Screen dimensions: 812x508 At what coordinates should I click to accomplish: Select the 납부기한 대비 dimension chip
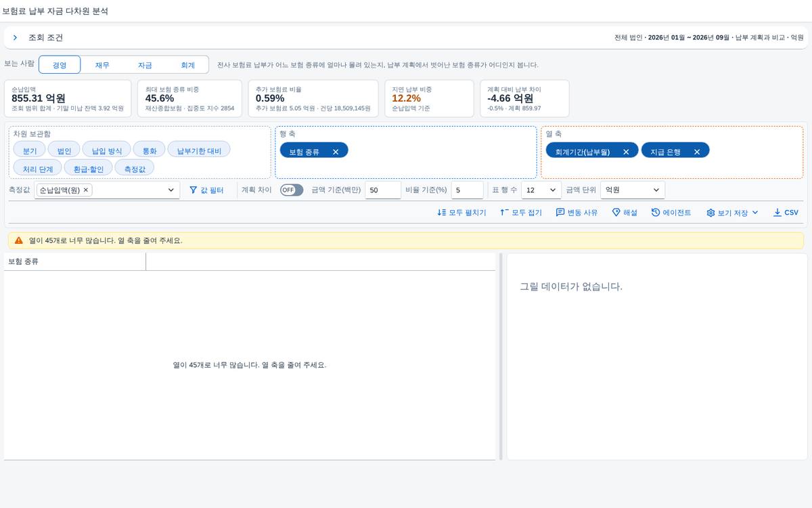coord(199,150)
